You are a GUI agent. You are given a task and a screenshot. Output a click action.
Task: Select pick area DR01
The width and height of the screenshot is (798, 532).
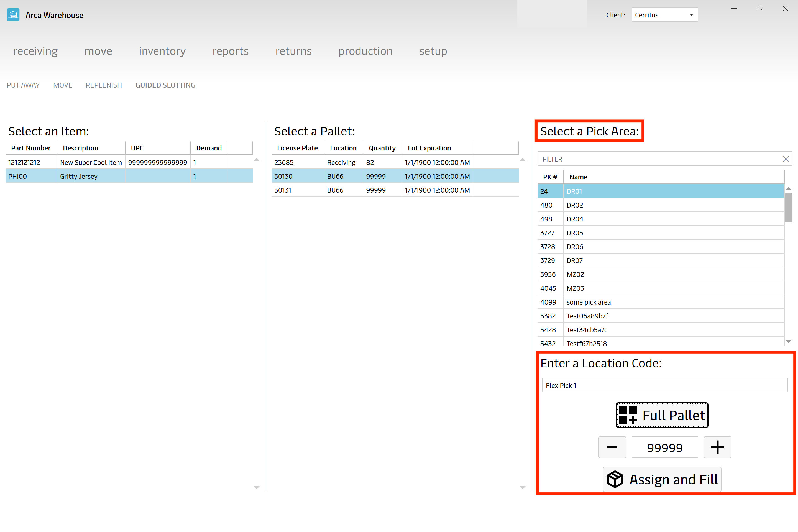click(661, 191)
